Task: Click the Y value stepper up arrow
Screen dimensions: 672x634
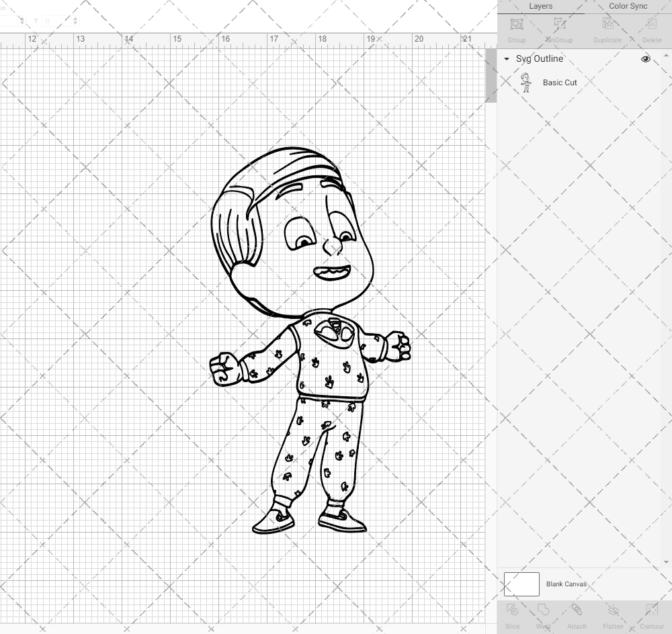Action: click(75, 19)
